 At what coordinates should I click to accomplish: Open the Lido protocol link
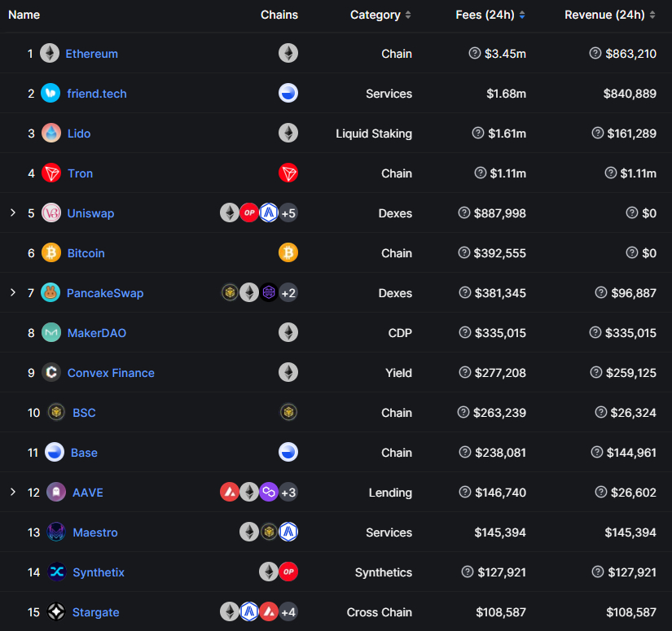[79, 134]
